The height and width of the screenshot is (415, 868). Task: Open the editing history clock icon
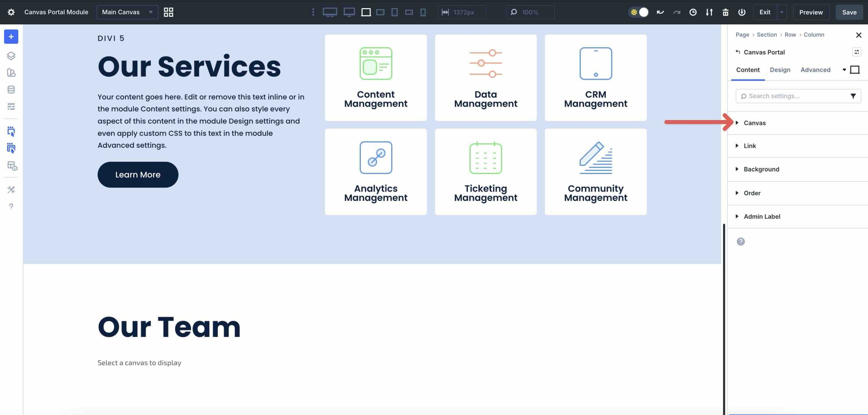pyautogui.click(x=693, y=12)
